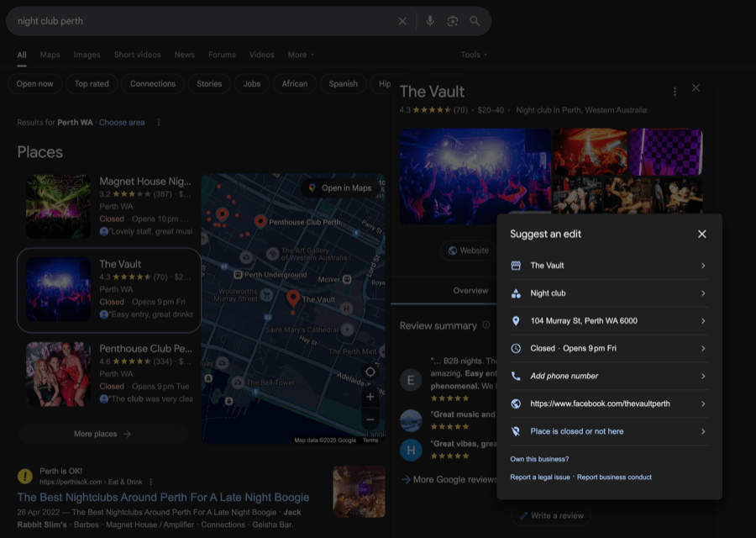Expand the More search tabs dropdown
This screenshot has width=756, height=538.
click(301, 55)
